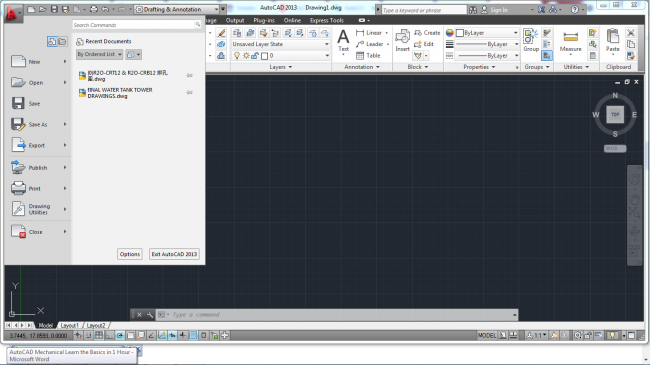This screenshot has height=365, width=650.
Task: Open the By Ordered List dropdown
Action: (99, 54)
